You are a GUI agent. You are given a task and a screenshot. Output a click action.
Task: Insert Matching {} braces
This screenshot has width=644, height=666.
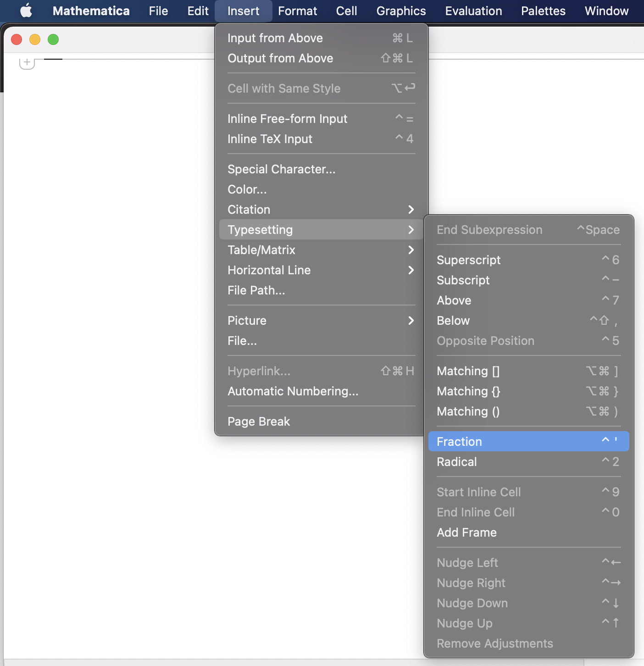[529, 391]
